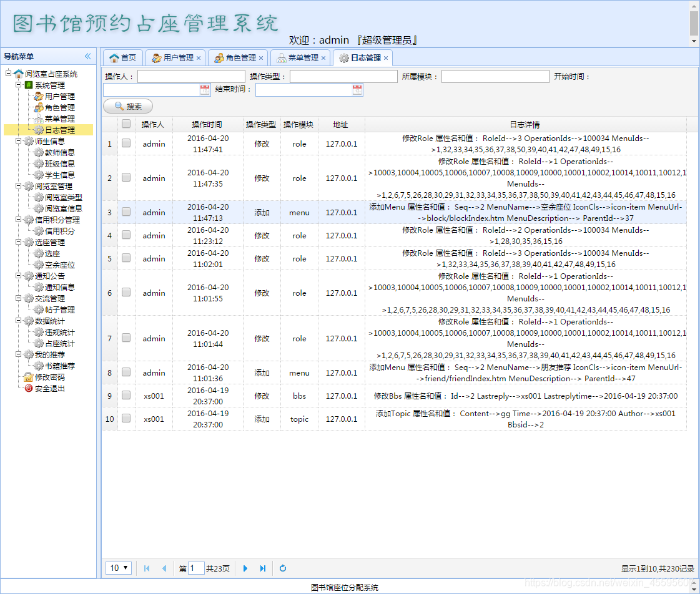Close the 角色管理 tab

tap(261, 58)
